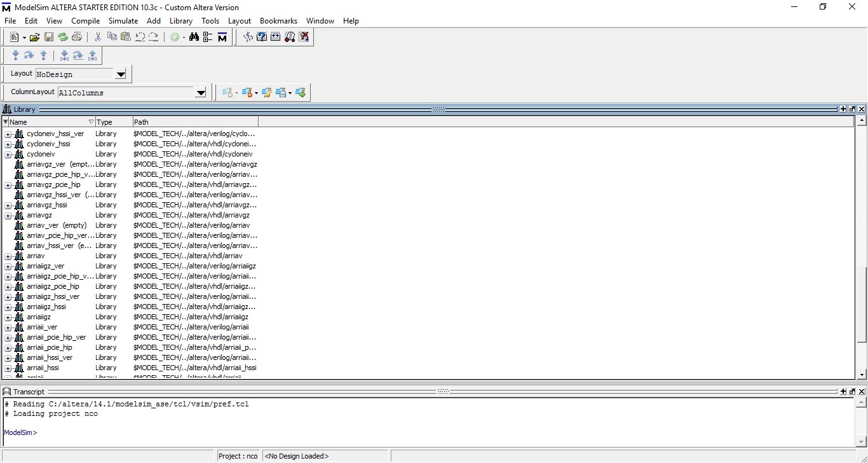Click the NoDesign layout field
Screen dimensions: 868x463
[75, 74]
